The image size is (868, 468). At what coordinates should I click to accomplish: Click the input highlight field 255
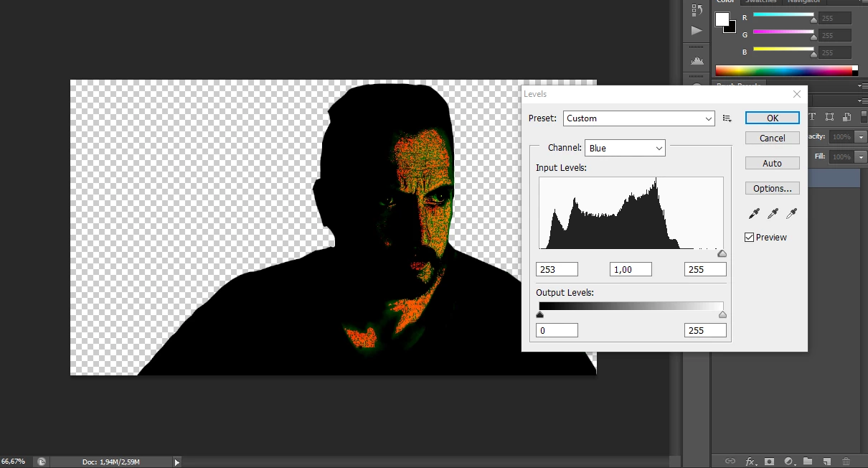(x=705, y=269)
